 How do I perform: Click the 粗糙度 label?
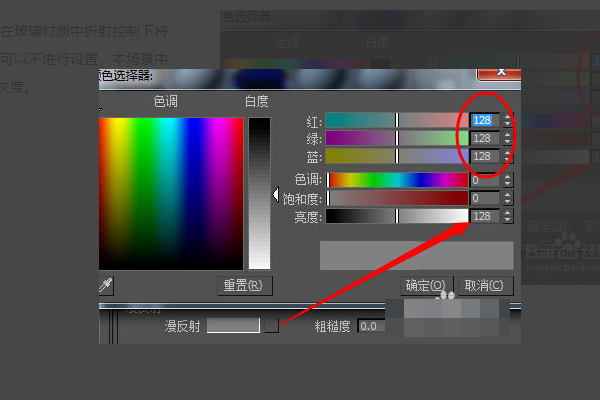[x=333, y=327]
